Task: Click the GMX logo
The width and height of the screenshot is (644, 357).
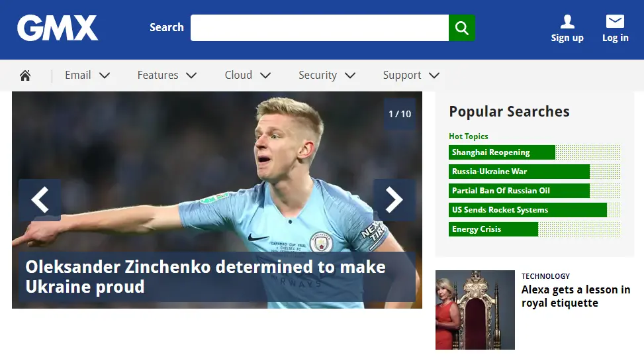Action: pyautogui.click(x=58, y=28)
